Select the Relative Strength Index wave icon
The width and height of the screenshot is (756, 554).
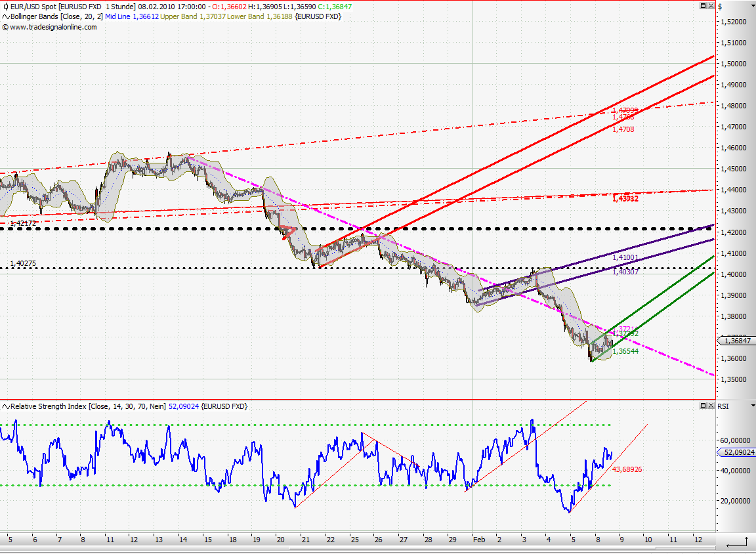click(5, 406)
